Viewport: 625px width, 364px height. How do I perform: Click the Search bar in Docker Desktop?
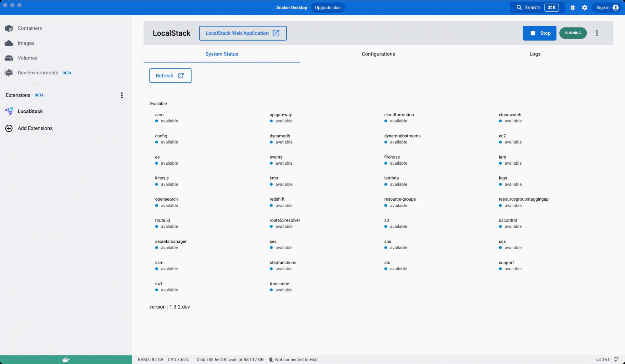click(537, 7)
